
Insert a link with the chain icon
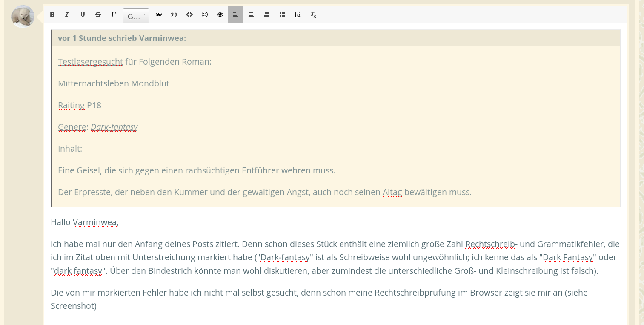[x=159, y=15]
